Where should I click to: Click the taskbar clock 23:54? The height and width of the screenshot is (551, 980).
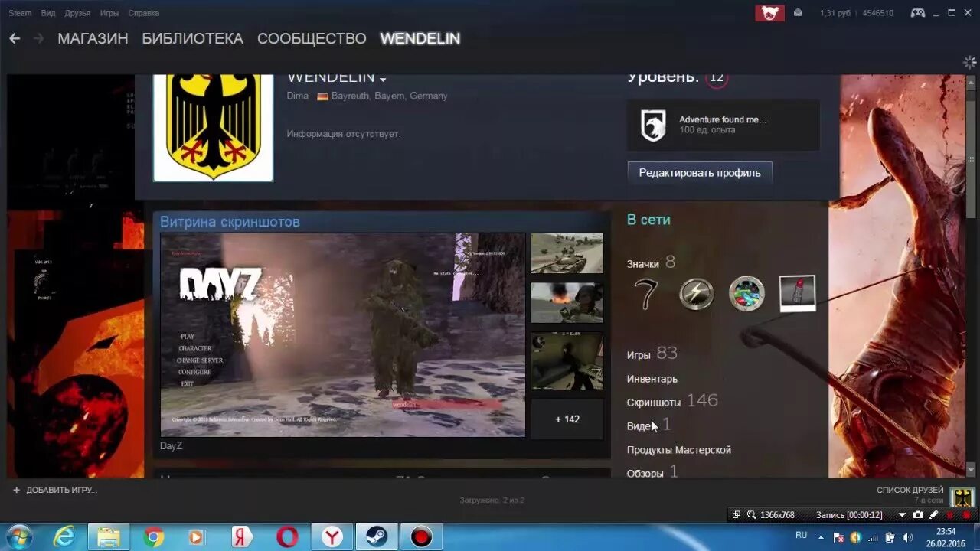pyautogui.click(x=946, y=531)
